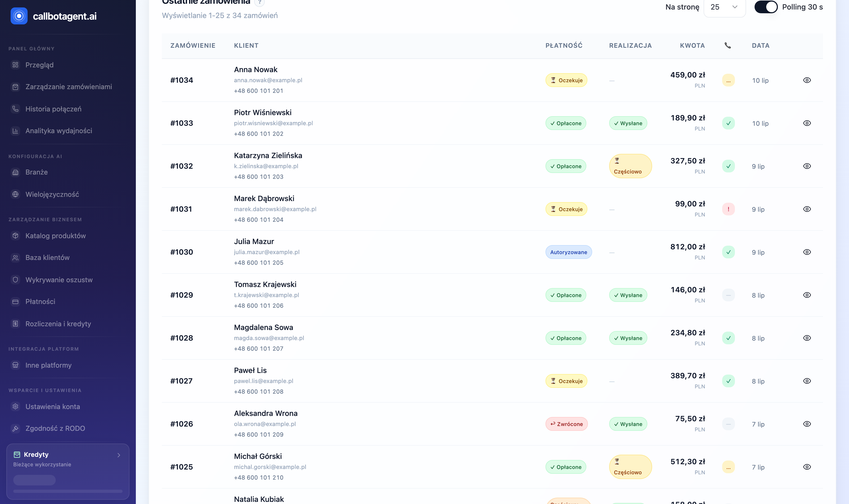
Task: Click the Baza klientów people icon
Action: pos(15,258)
